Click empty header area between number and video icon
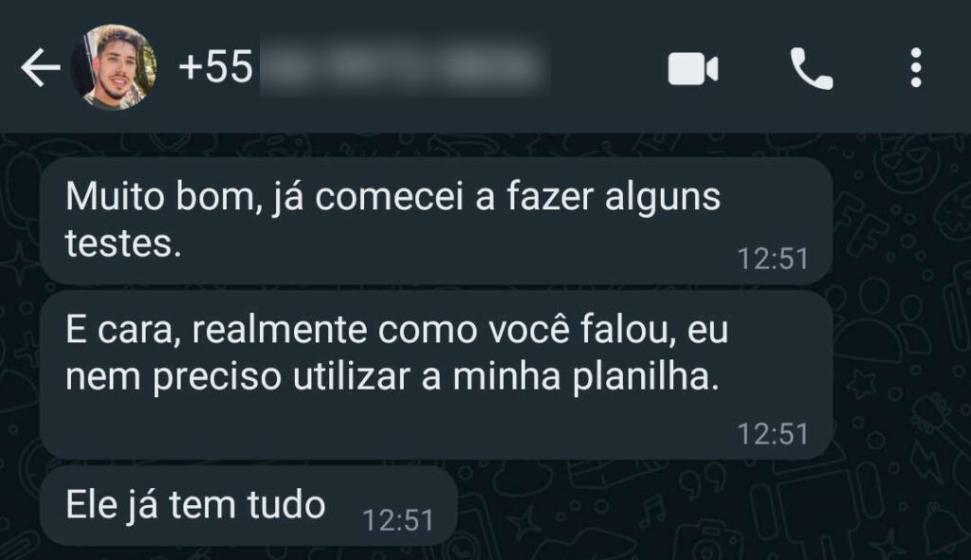 607,67
